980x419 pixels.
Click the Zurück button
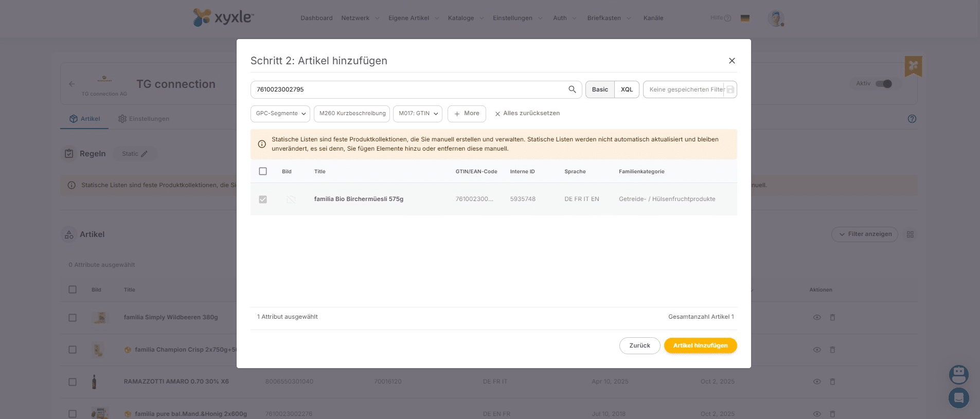639,345
